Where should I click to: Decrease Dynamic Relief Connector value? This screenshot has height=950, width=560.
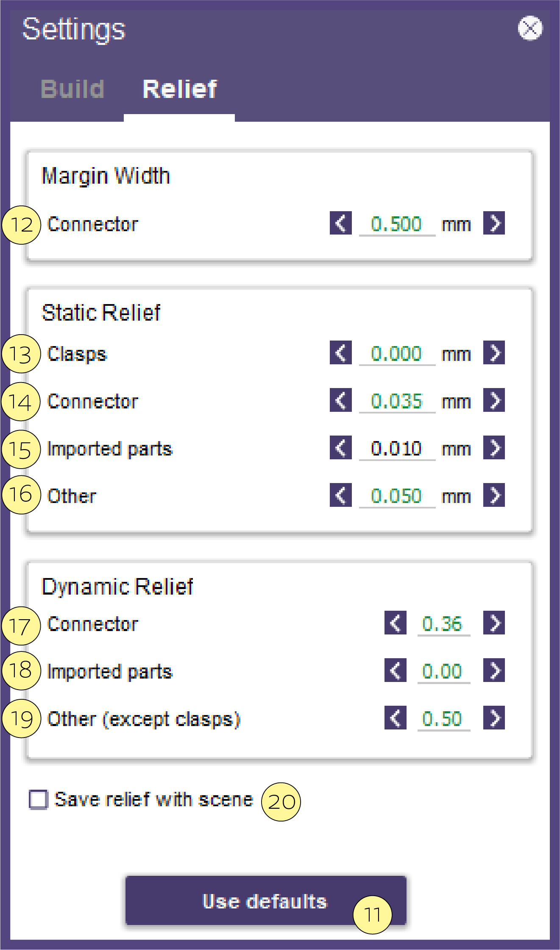396,623
